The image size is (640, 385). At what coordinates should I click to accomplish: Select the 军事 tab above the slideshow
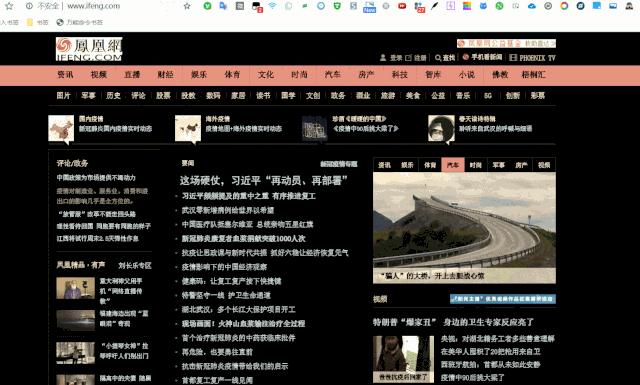click(x=499, y=165)
